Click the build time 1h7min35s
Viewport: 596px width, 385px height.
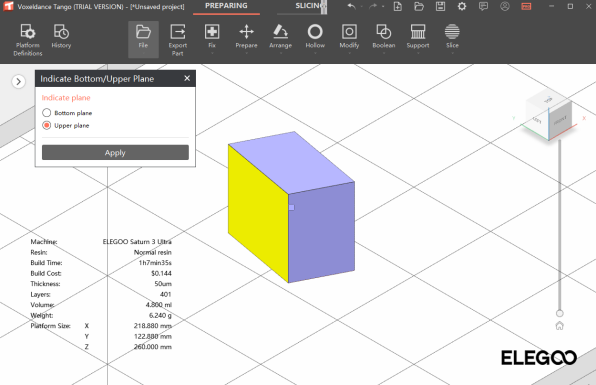[155, 263]
